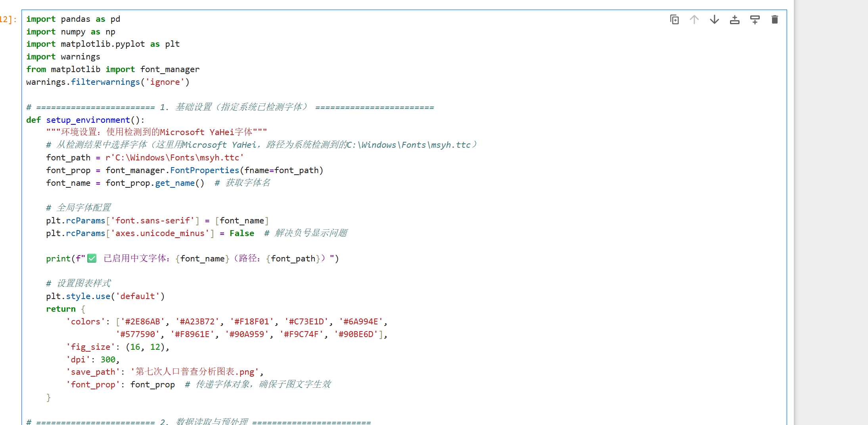Click the '#C73E1D' color string
This screenshot has height=425, width=868.
pyautogui.click(x=307, y=322)
